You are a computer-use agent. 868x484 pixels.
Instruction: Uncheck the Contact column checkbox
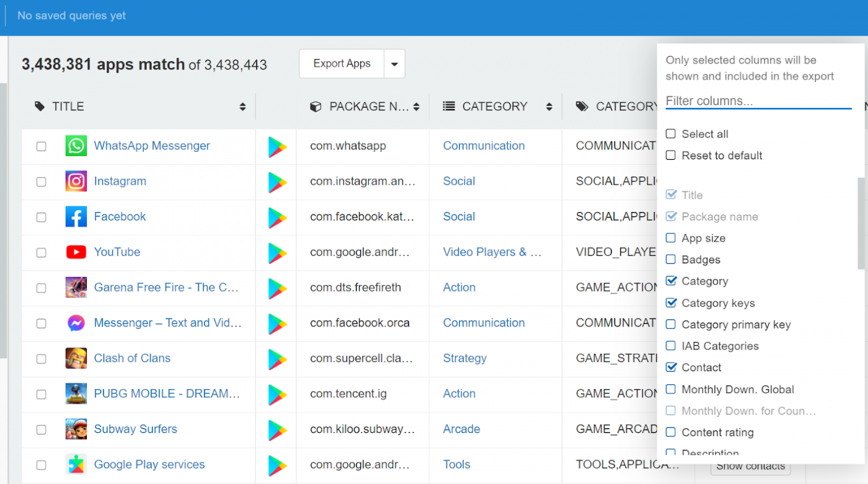(671, 367)
